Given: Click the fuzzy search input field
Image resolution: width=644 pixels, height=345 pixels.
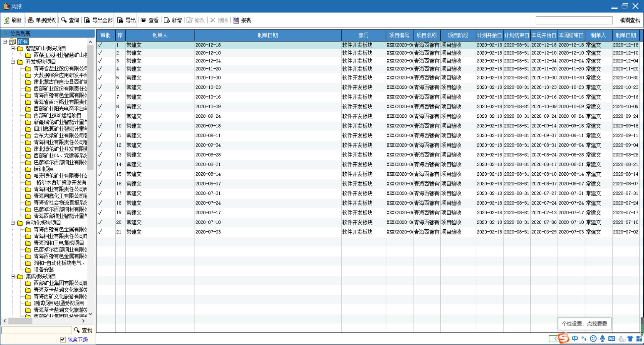Looking at the screenshot, I should click(x=574, y=20).
